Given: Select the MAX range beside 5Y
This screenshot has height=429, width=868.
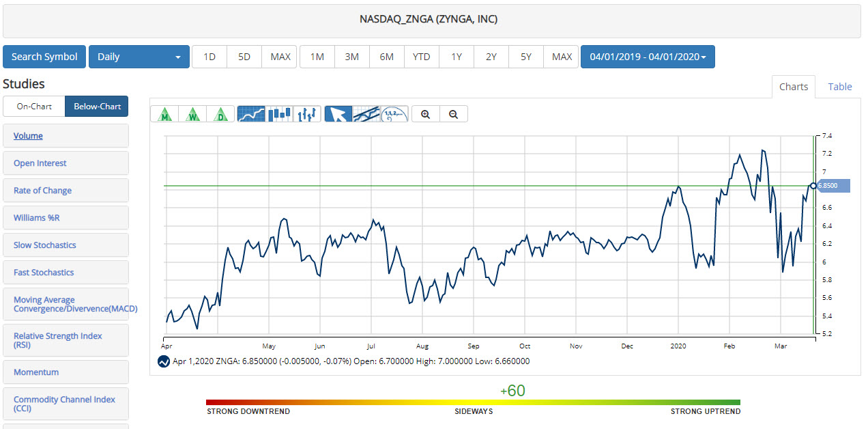Looking at the screenshot, I should pos(562,57).
